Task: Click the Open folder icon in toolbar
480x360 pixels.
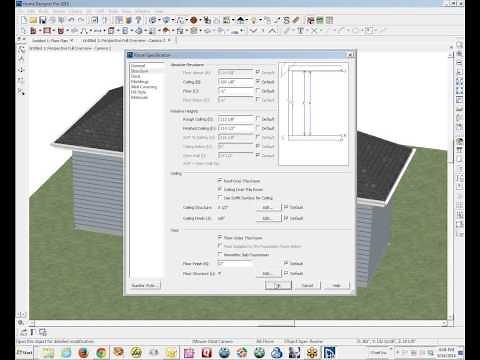Action: click(33, 20)
